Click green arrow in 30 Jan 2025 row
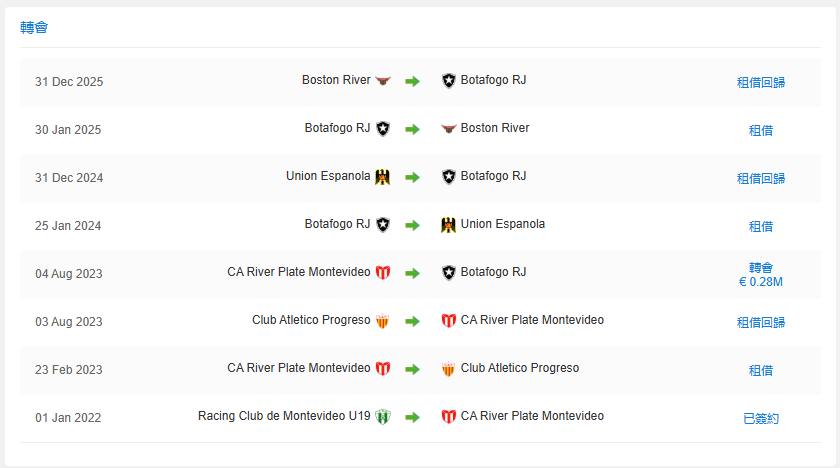840x468 pixels. pyautogui.click(x=412, y=130)
